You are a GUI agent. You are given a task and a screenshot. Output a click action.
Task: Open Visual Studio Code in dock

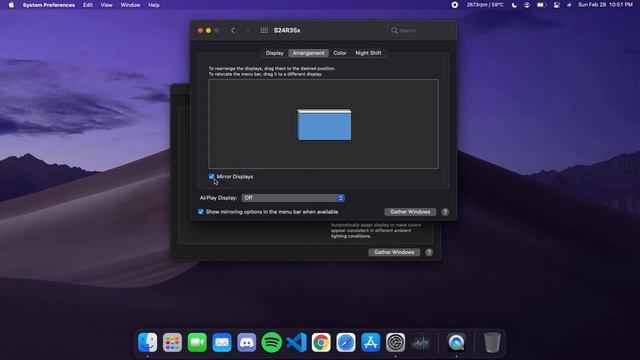[296, 342]
